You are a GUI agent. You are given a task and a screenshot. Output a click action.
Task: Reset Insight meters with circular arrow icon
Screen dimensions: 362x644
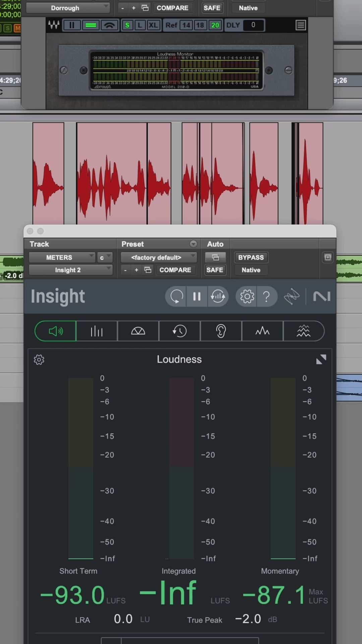point(176,297)
